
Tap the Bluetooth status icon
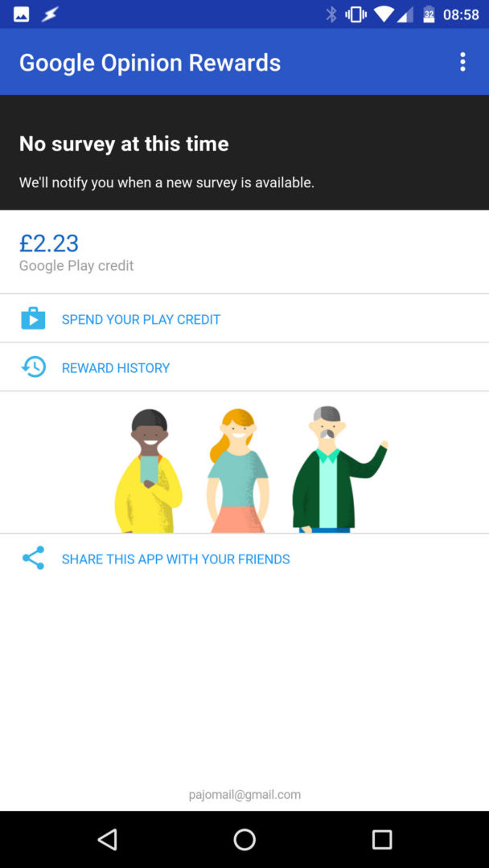click(331, 14)
